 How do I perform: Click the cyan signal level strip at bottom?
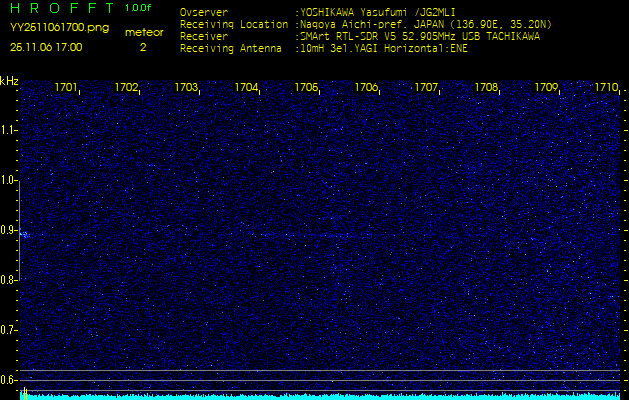pos(320,396)
